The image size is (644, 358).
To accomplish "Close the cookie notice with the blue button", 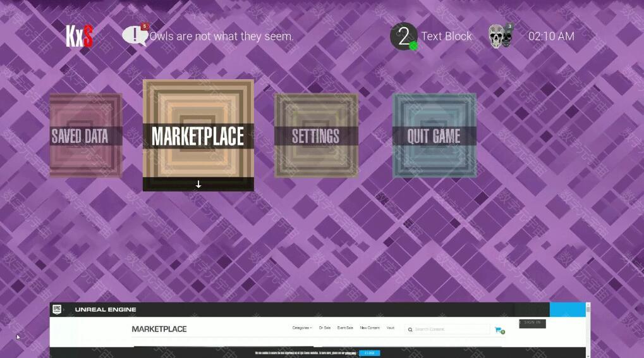I will (x=369, y=353).
